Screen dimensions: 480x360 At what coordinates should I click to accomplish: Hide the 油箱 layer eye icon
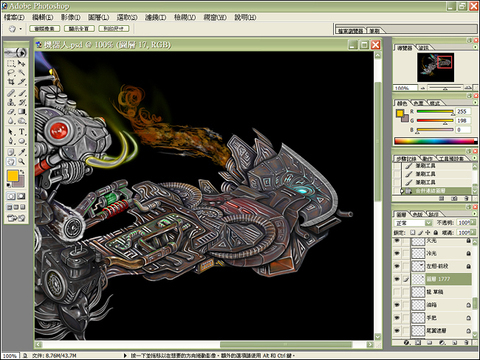pyautogui.click(x=397, y=305)
